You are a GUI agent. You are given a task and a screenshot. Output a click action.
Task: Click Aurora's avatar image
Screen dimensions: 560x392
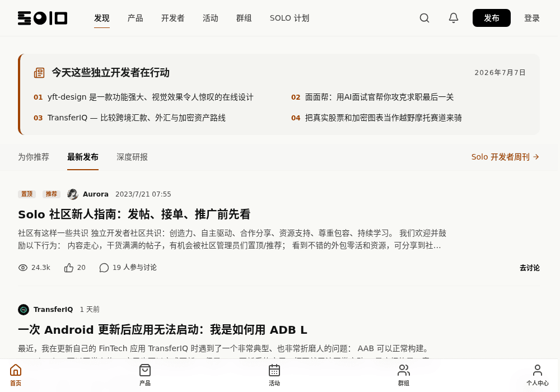[x=72, y=194]
